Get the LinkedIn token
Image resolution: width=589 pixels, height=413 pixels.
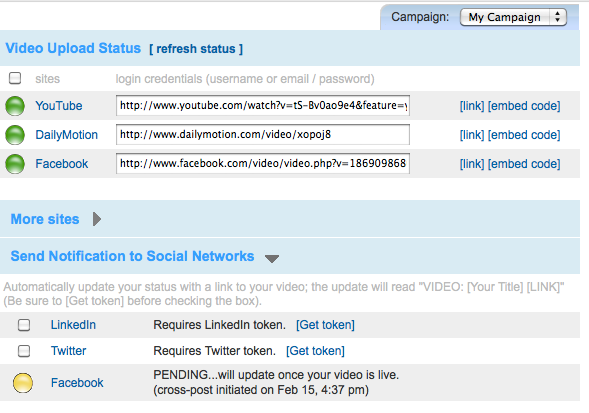(x=325, y=325)
